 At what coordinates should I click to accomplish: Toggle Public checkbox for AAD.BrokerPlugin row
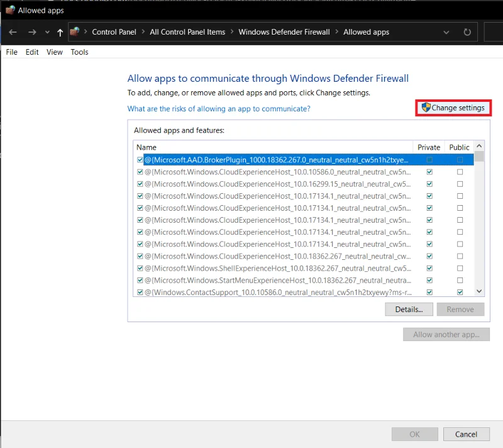(x=460, y=160)
